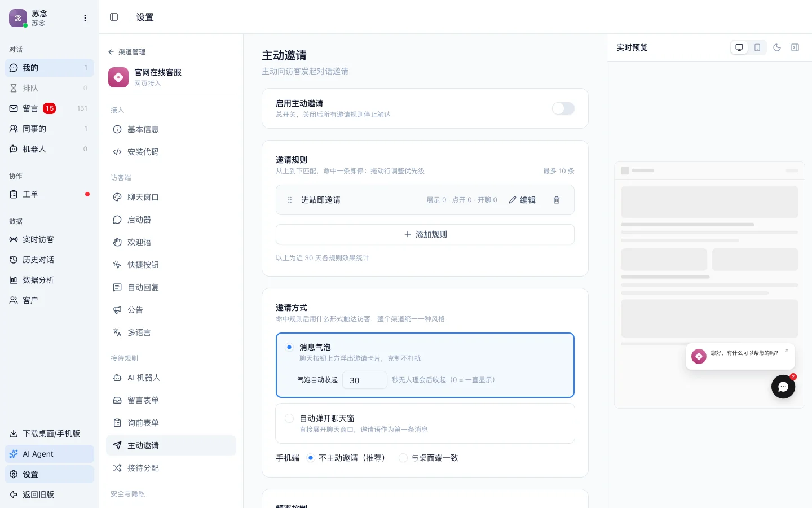Open 多语言 settings

171,332
